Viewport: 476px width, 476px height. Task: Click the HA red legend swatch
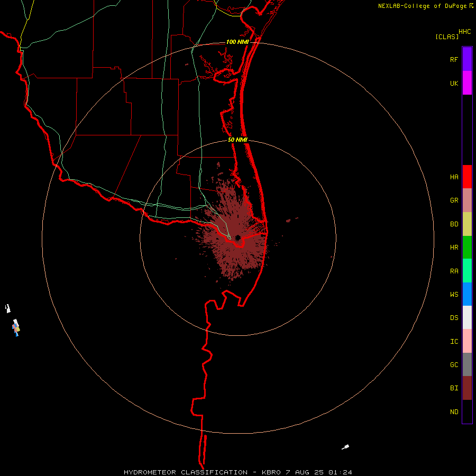tap(467, 177)
